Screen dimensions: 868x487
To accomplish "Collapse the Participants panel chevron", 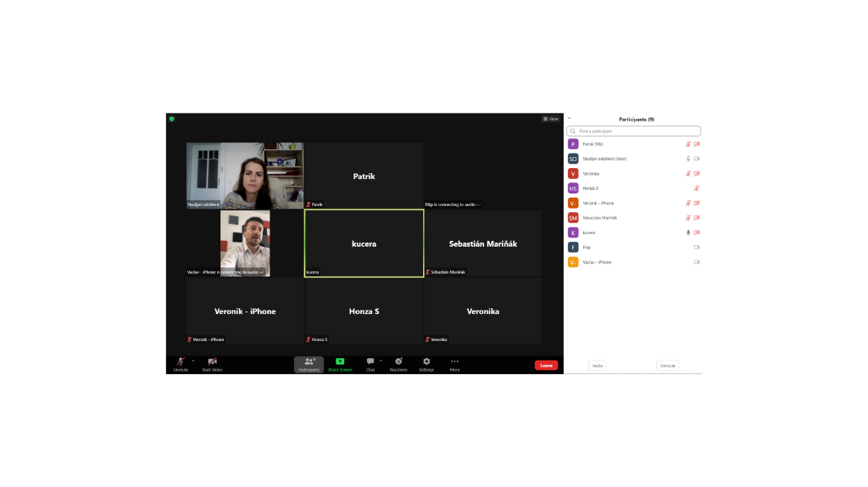I will [x=570, y=119].
